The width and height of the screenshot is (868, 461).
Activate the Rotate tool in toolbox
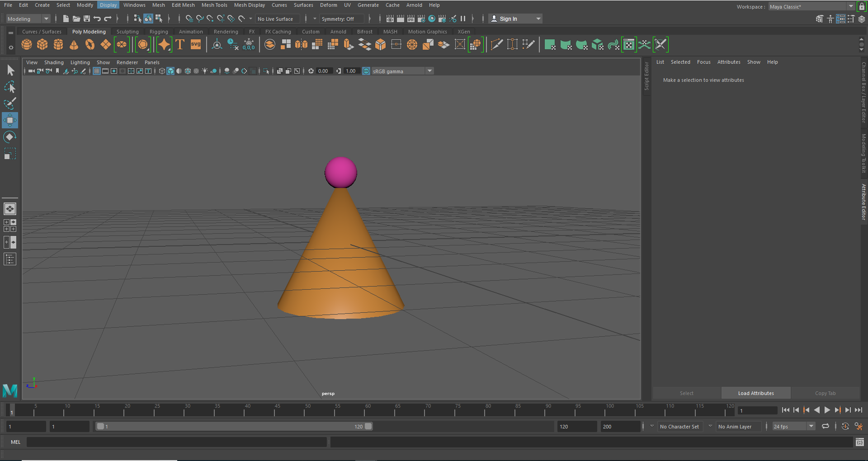[10, 137]
